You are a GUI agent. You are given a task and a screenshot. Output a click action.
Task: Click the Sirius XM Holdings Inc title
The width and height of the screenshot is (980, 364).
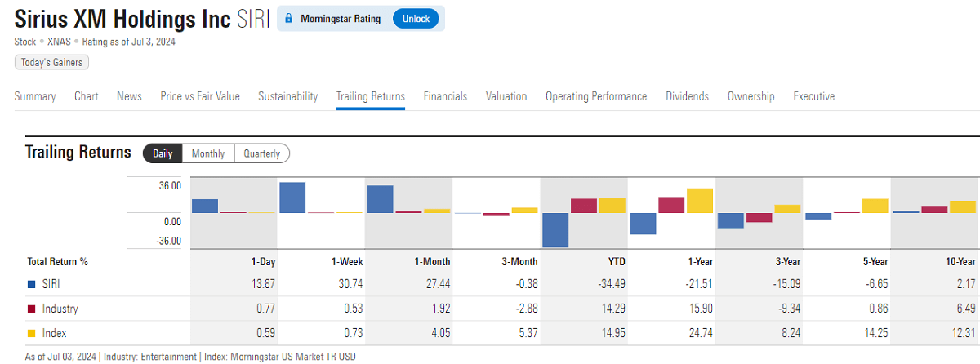(x=123, y=20)
